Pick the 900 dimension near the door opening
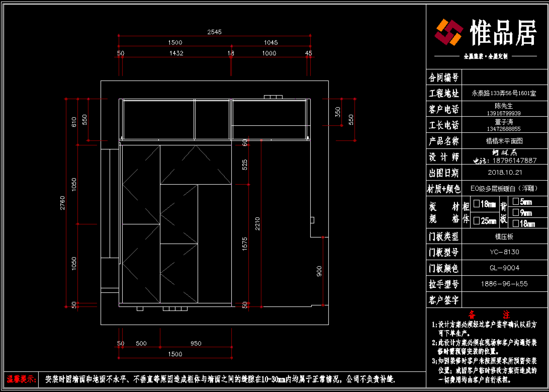 319,271
